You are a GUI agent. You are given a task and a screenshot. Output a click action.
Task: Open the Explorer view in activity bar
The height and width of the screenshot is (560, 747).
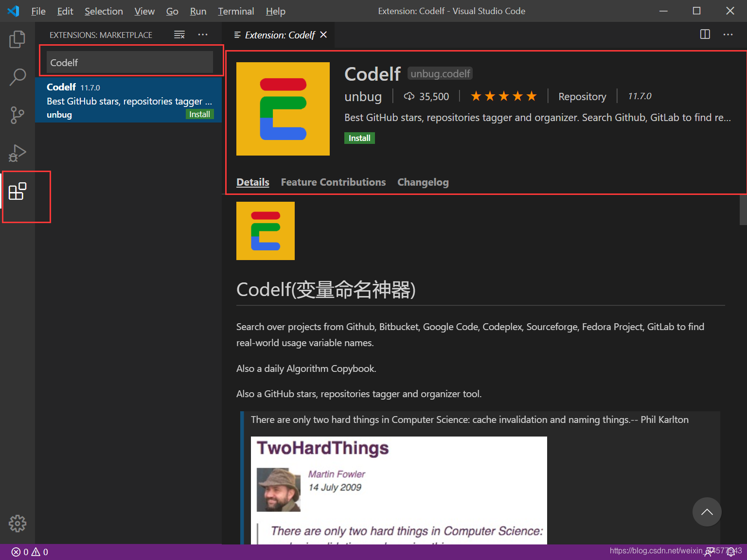(18, 39)
